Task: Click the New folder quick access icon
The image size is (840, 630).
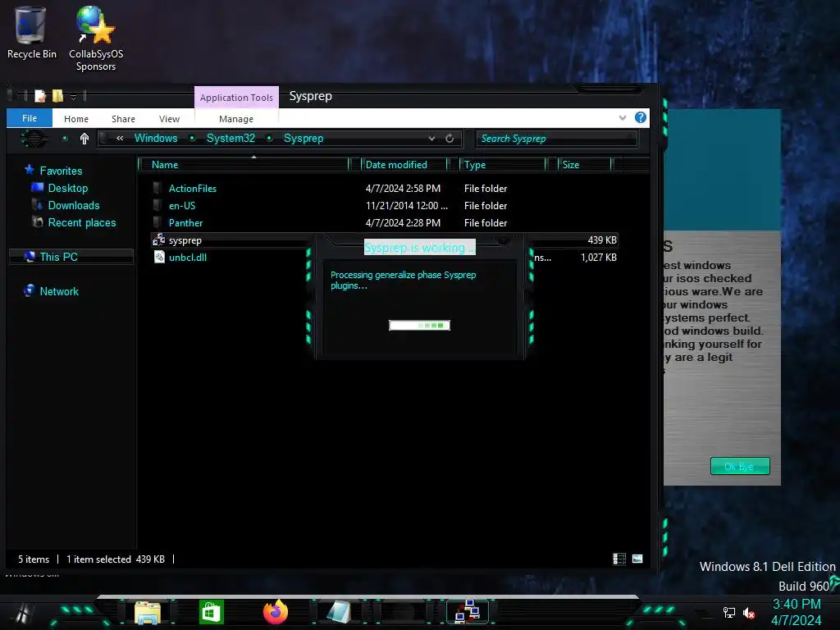Action: pos(57,96)
